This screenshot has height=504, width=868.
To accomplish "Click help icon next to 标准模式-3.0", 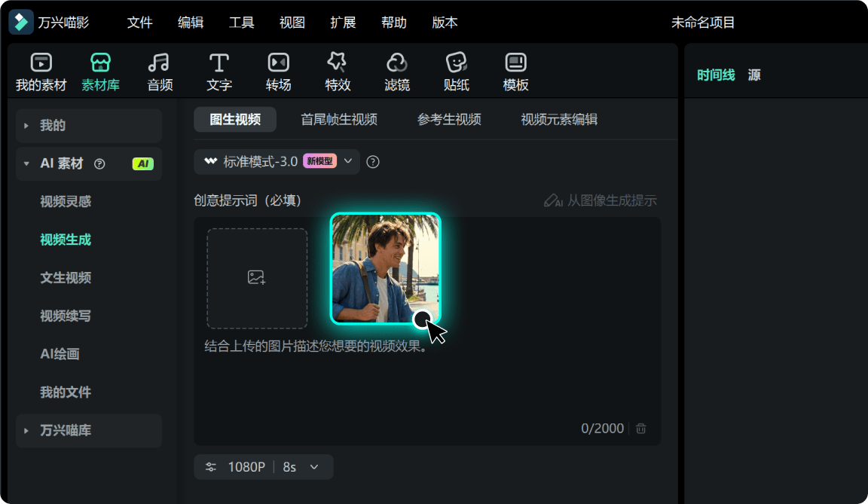I will (373, 161).
